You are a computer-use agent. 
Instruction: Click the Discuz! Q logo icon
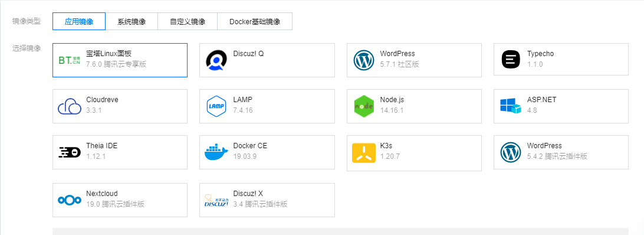[x=216, y=60]
